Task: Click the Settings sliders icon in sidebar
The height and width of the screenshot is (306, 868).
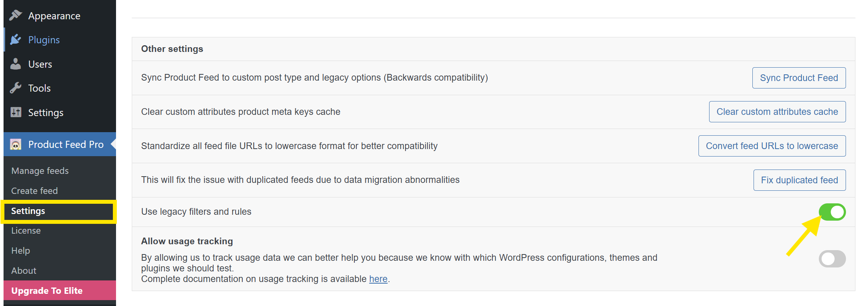Action: 16,112
